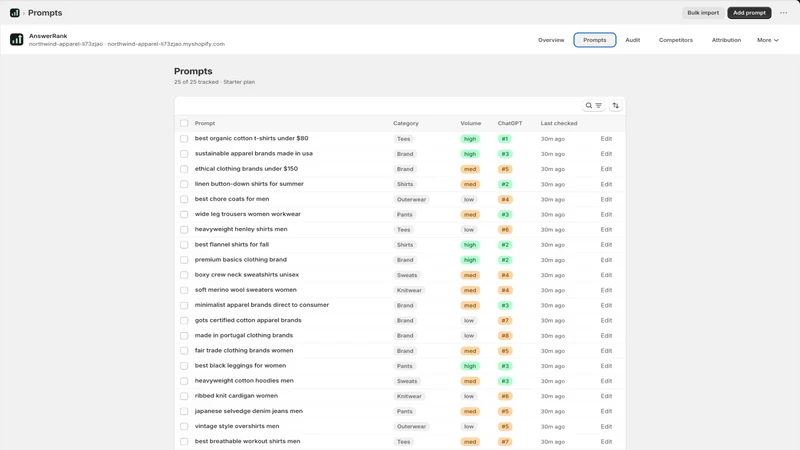
Task: Edit 'best organic cotton t-shirts under $80' prompt
Action: coord(606,139)
